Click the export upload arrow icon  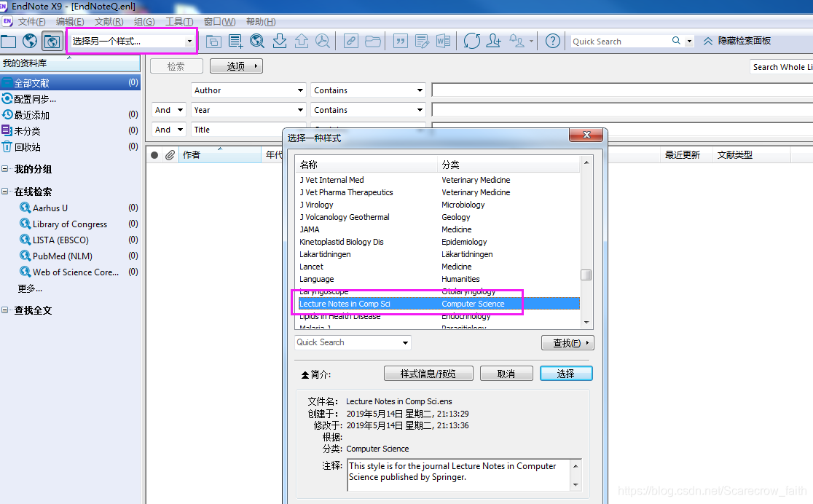(x=302, y=41)
